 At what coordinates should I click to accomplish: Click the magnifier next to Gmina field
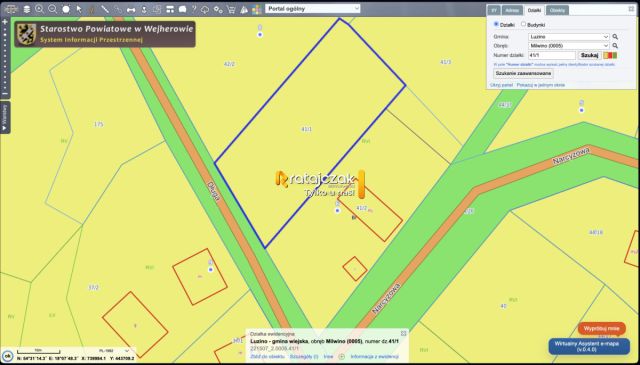(x=615, y=37)
